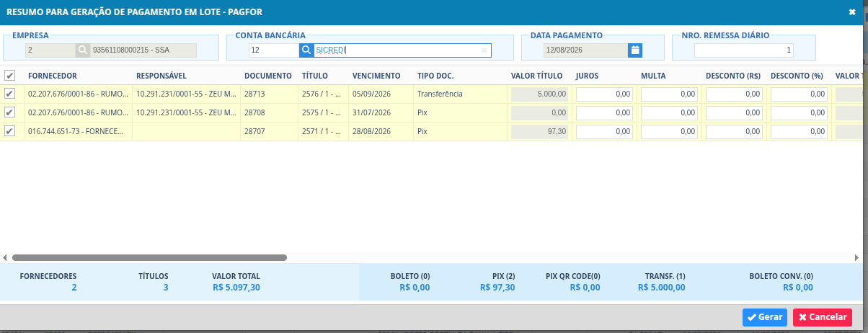868x333 pixels.
Task: Select the 31/07/2026 due date cell
Action: pyautogui.click(x=381, y=112)
